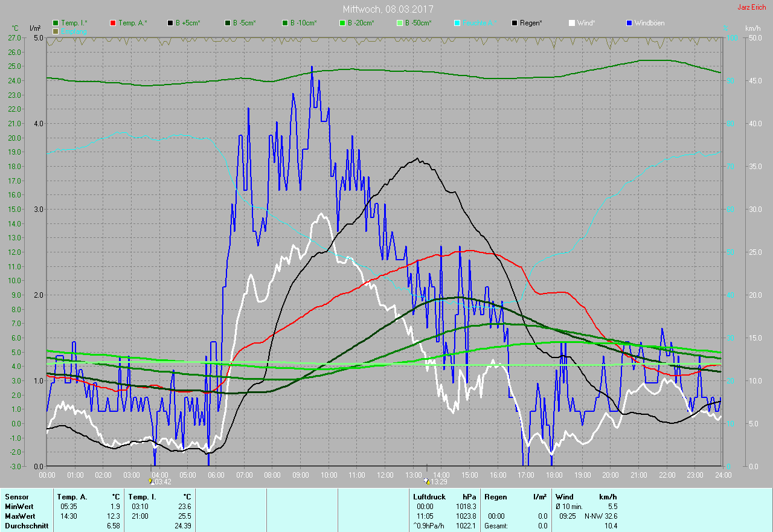The image size is (773, 532).
Task: Click the Durchschnitt row label
Action: [x=26, y=526]
